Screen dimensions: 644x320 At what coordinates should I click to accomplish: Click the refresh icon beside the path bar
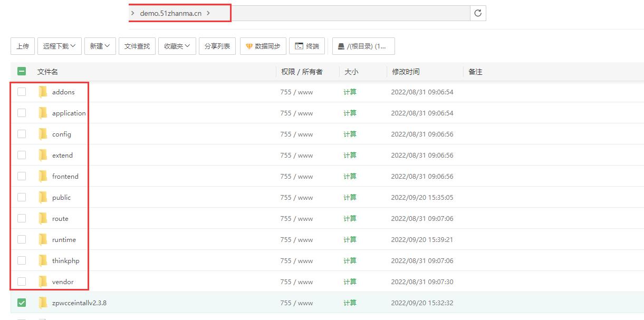[478, 13]
